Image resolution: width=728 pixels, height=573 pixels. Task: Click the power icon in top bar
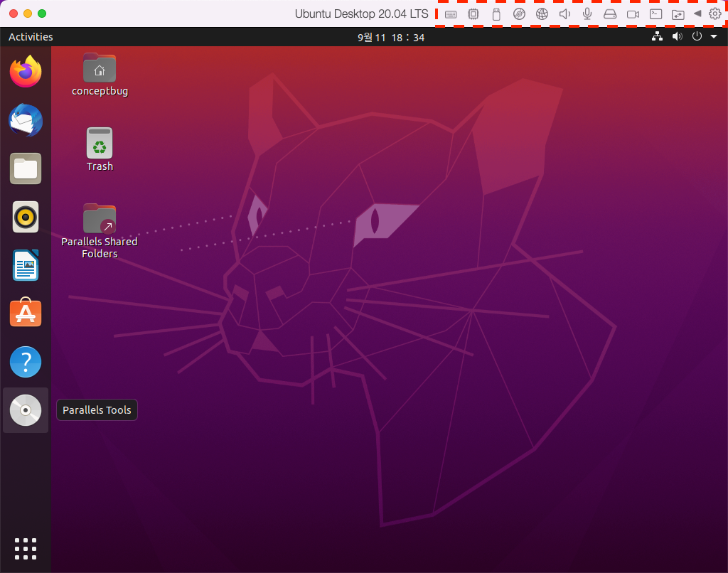pyautogui.click(x=697, y=36)
